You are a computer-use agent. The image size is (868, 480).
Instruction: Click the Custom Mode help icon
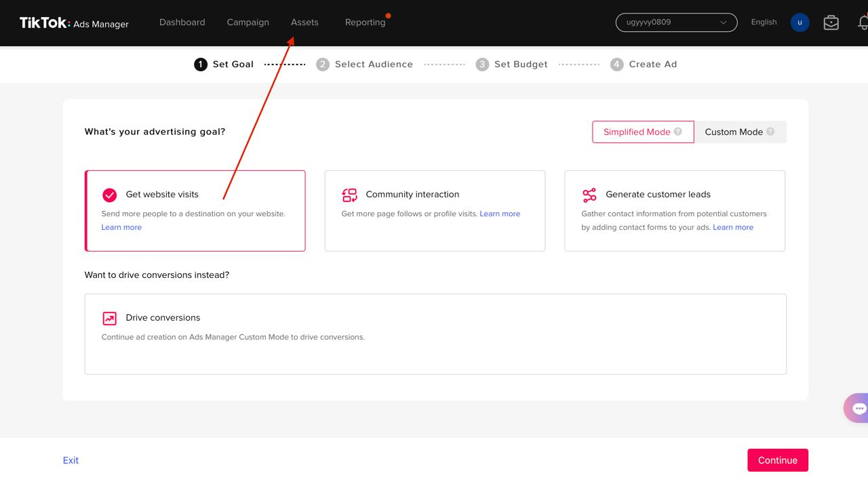pyautogui.click(x=770, y=132)
